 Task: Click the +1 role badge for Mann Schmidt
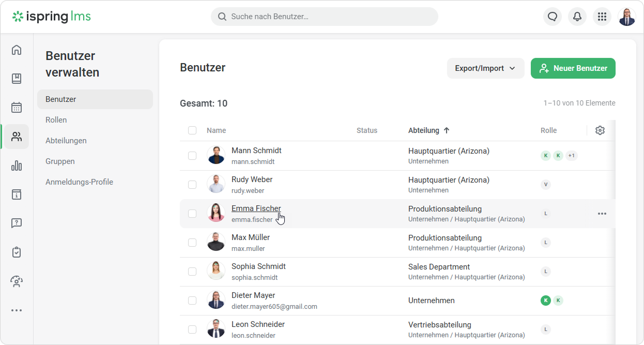tap(571, 156)
